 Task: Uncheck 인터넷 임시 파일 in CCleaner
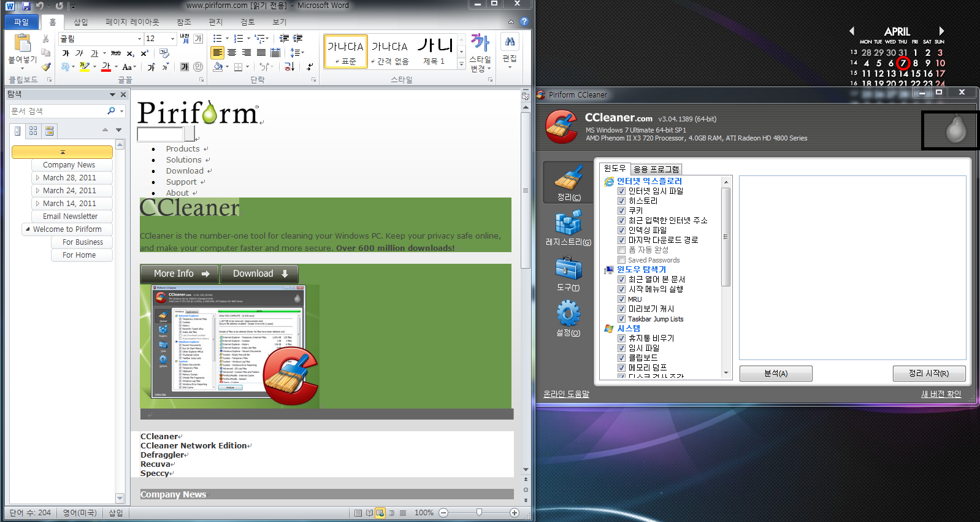click(621, 191)
